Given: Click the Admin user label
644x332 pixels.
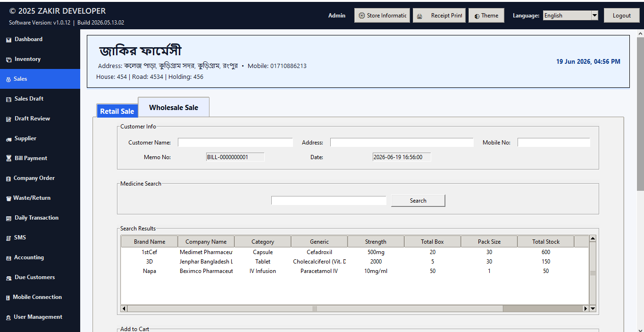Looking at the screenshot, I should (337, 16).
